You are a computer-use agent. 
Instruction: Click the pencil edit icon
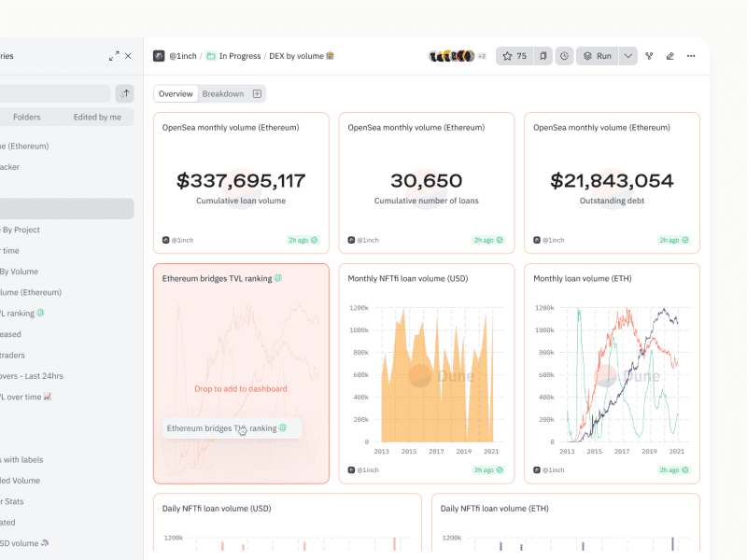pos(669,56)
